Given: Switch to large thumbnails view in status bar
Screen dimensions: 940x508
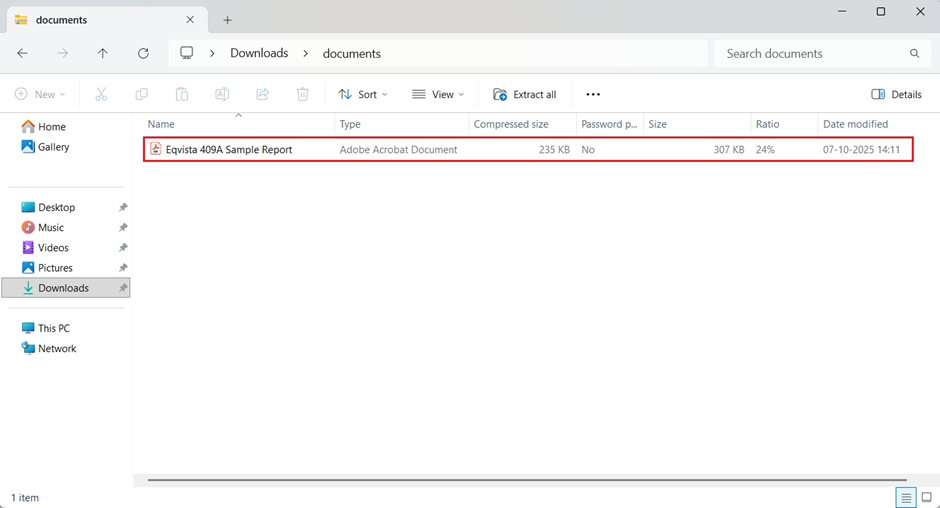Looking at the screenshot, I should point(926,497).
